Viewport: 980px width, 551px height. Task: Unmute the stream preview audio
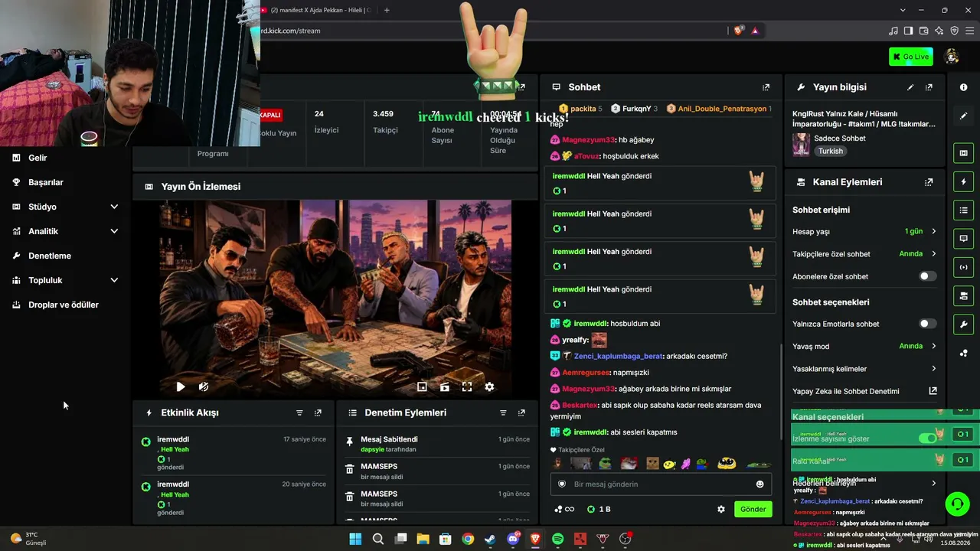point(204,387)
